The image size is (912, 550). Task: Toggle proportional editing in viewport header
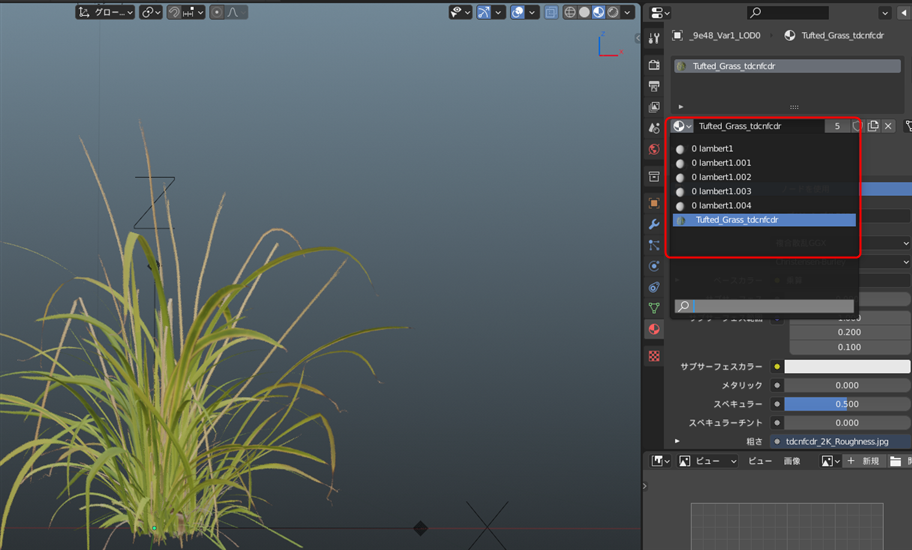click(x=217, y=12)
